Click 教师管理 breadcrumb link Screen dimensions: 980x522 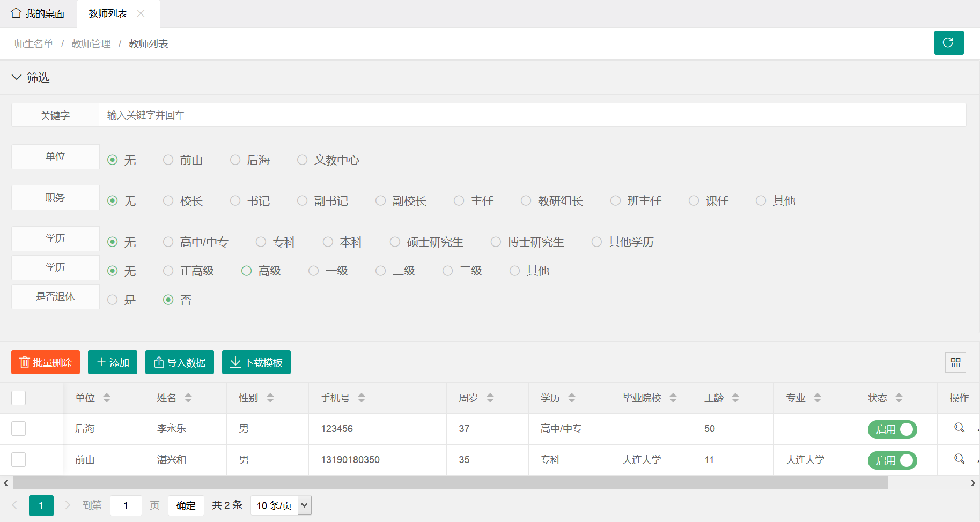(91, 44)
